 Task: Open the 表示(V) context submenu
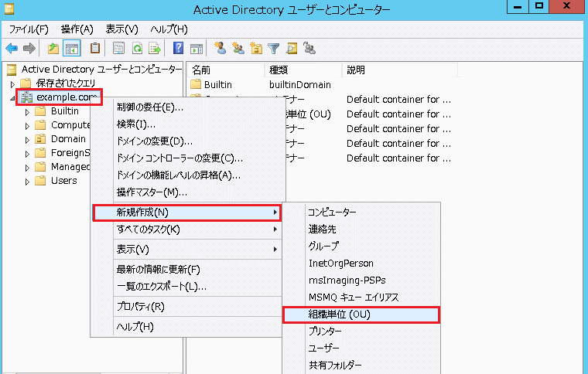(186, 250)
